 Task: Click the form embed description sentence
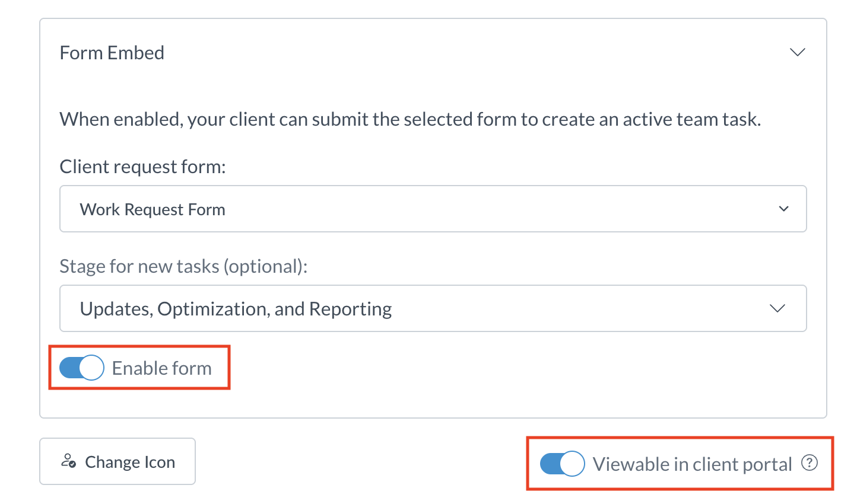[410, 119]
